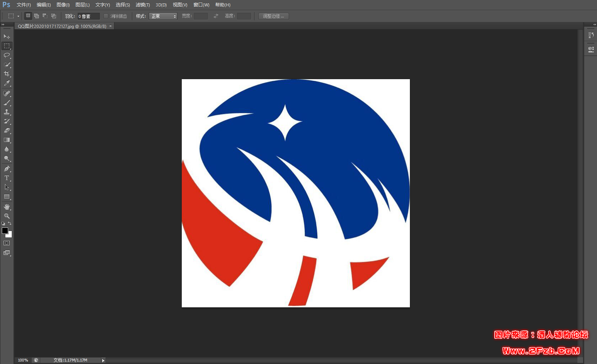This screenshot has height=364, width=597.
Task: Choose Add to selection mode
Action: click(36, 16)
